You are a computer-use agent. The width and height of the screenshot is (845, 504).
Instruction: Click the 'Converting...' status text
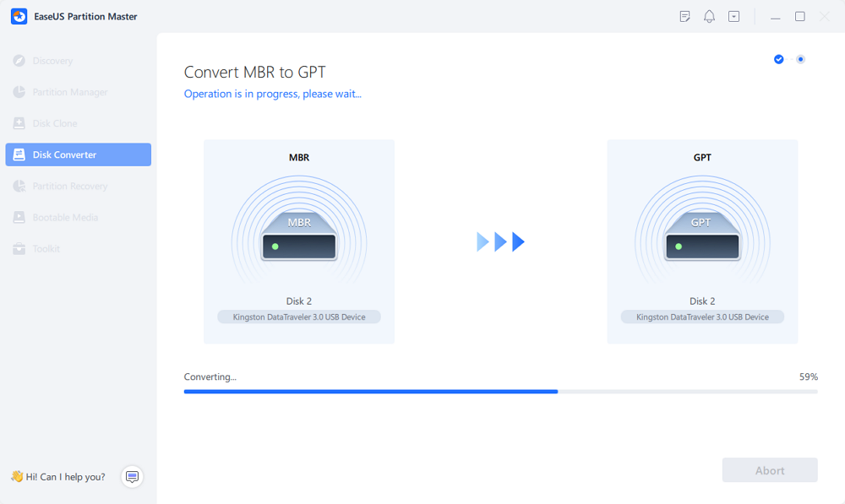(x=210, y=377)
